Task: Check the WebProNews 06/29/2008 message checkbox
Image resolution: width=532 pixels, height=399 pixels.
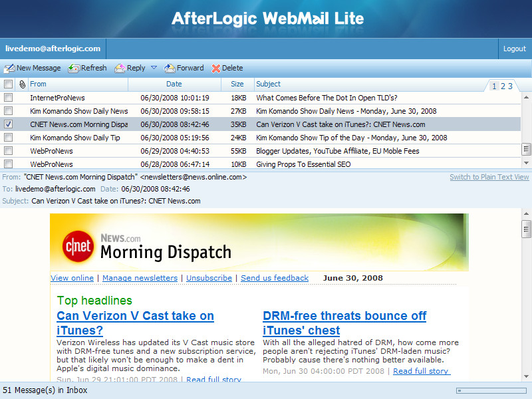Action: [8, 151]
